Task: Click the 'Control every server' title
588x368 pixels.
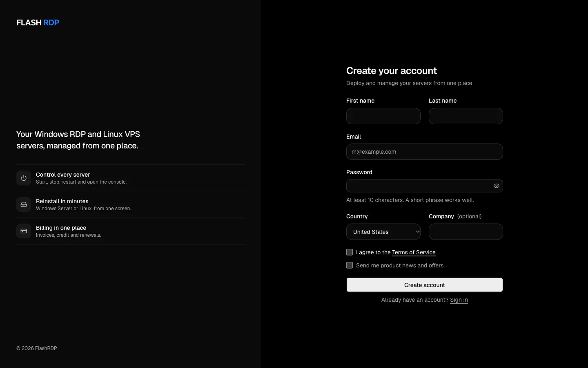Action: 63,175
